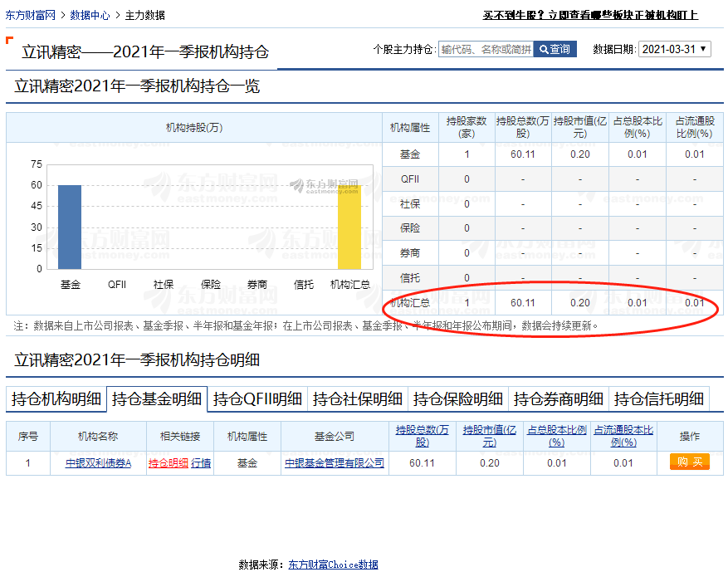Viewport: 728px width, 572px height.
Task: Click the 查询 search button
Action: click(x=555, y=49)
